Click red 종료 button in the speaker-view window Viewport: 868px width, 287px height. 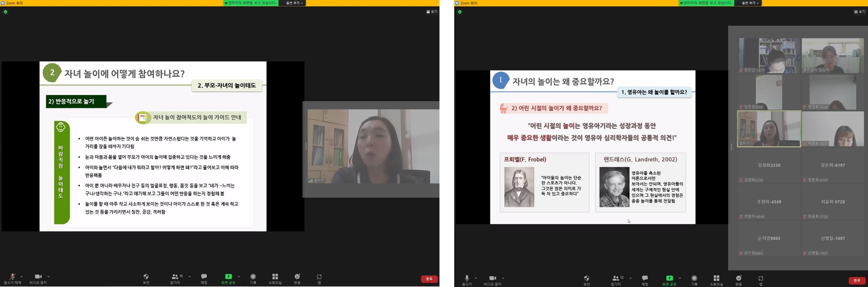tap(429, 279)
